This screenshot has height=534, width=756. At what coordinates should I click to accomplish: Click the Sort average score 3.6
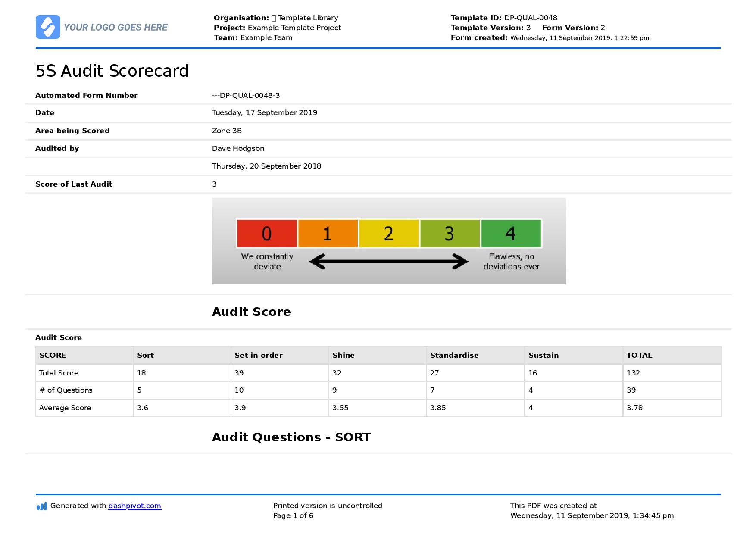[143, 408]
